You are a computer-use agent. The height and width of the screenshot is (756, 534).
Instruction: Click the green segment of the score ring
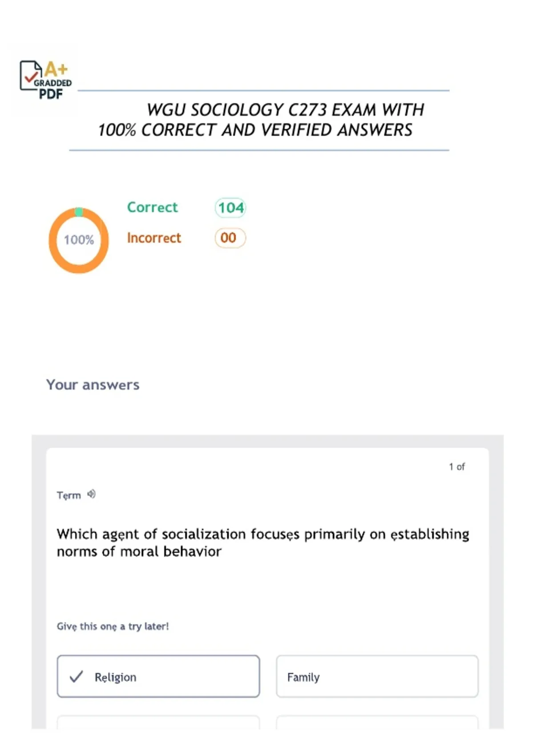coord(79,212)
